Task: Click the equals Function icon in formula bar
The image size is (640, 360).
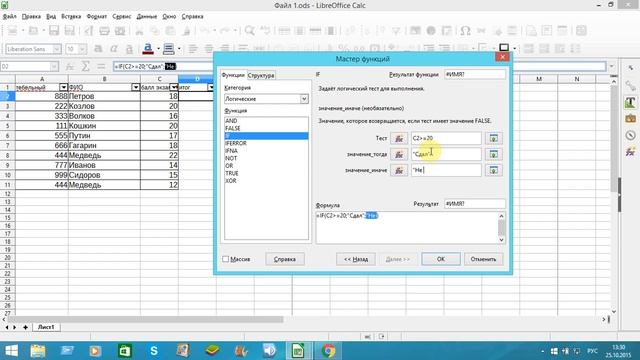Action: point(101,66)
